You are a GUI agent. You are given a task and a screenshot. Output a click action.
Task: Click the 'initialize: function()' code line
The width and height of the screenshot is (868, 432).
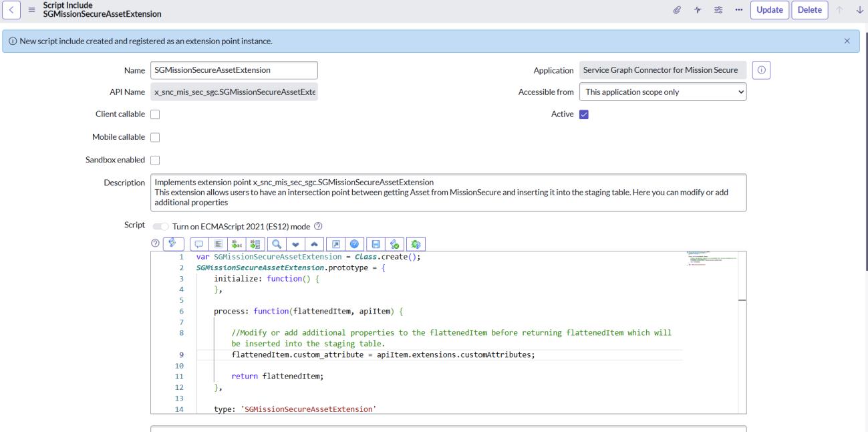point(267,278)
